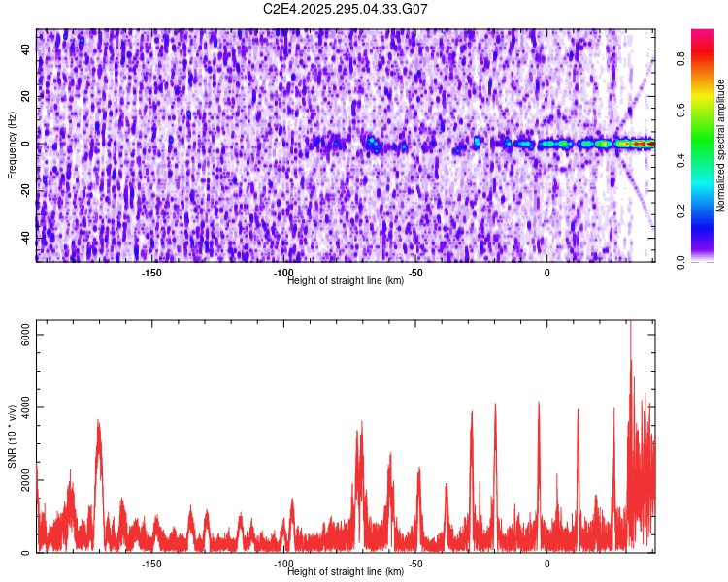Click the -150 tick below the spectrogram
Image resolution: width=728 pixels, height=582 pixels.
click(x=151, y=273)
